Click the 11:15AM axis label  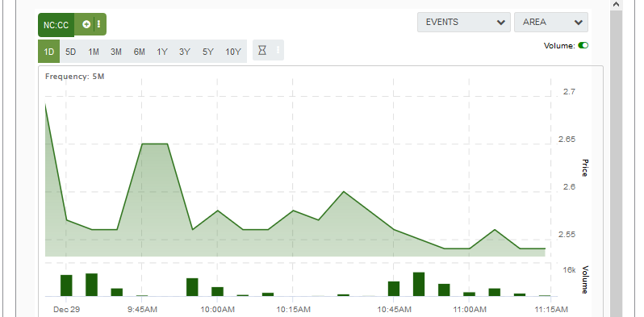550,309
